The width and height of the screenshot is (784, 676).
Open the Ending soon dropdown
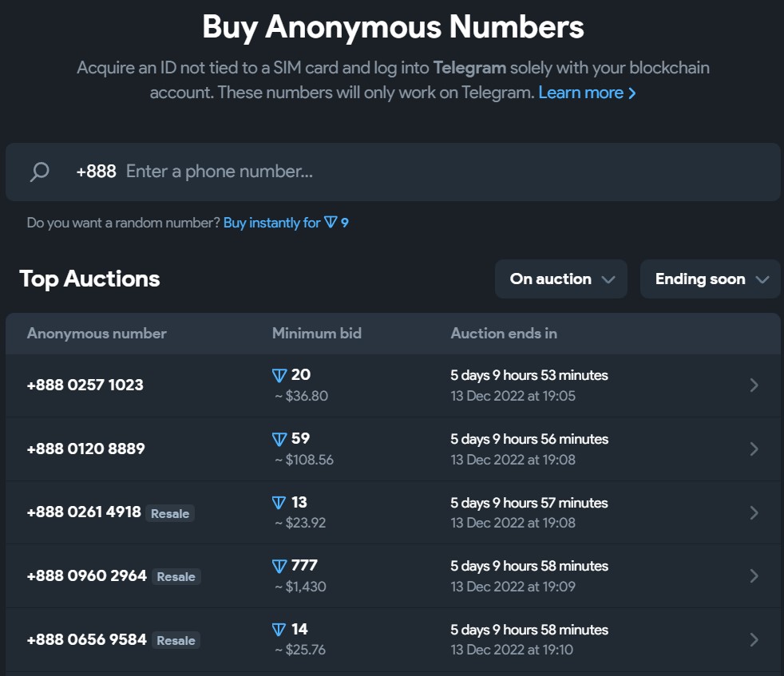[710, 279]
